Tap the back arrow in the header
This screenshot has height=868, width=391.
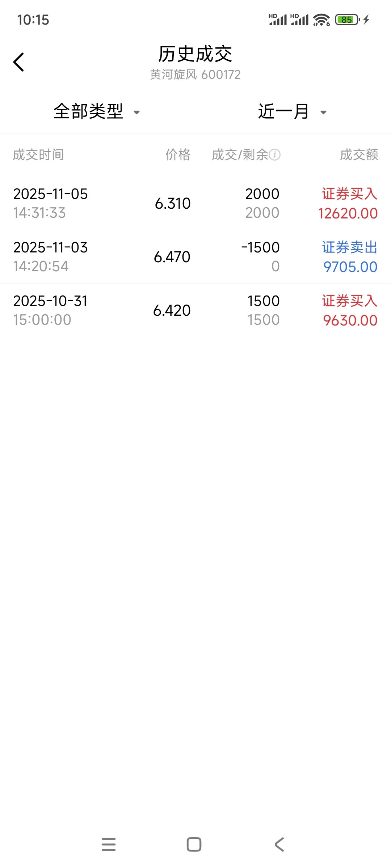tap(19, 62)
